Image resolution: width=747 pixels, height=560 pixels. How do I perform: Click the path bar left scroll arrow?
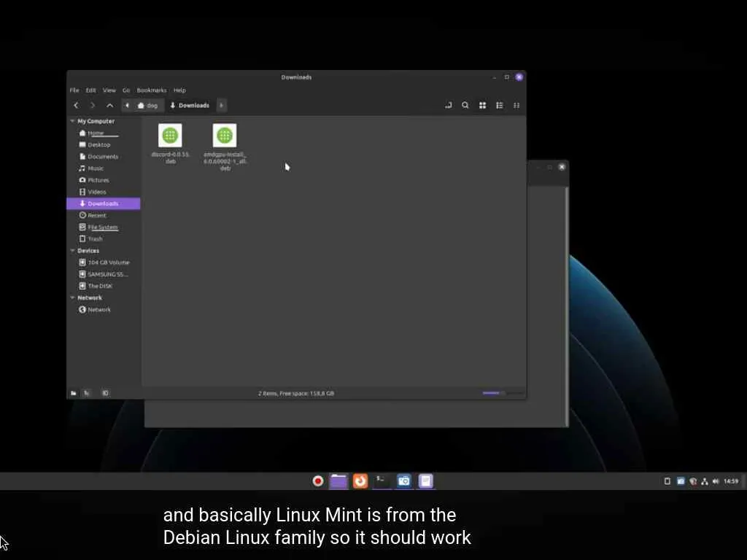(127, 105)
